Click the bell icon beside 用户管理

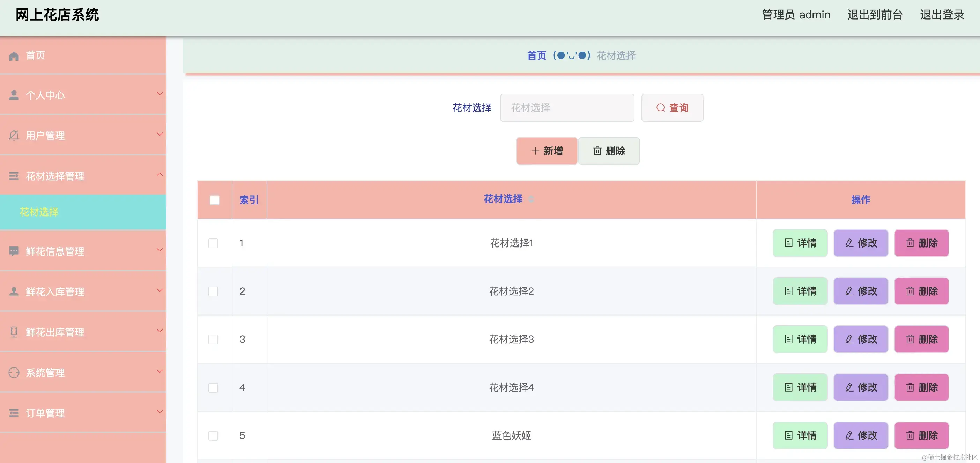(x=14, y=135)
